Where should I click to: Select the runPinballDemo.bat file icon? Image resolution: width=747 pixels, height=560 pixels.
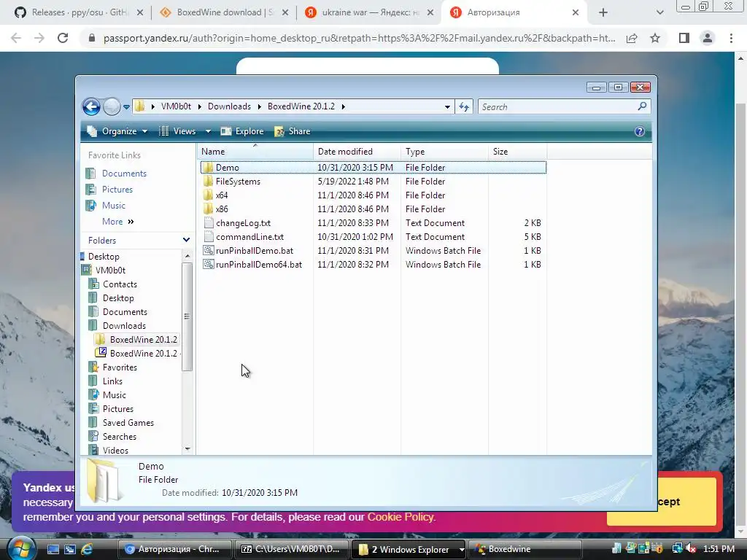[x=208, y=251]
